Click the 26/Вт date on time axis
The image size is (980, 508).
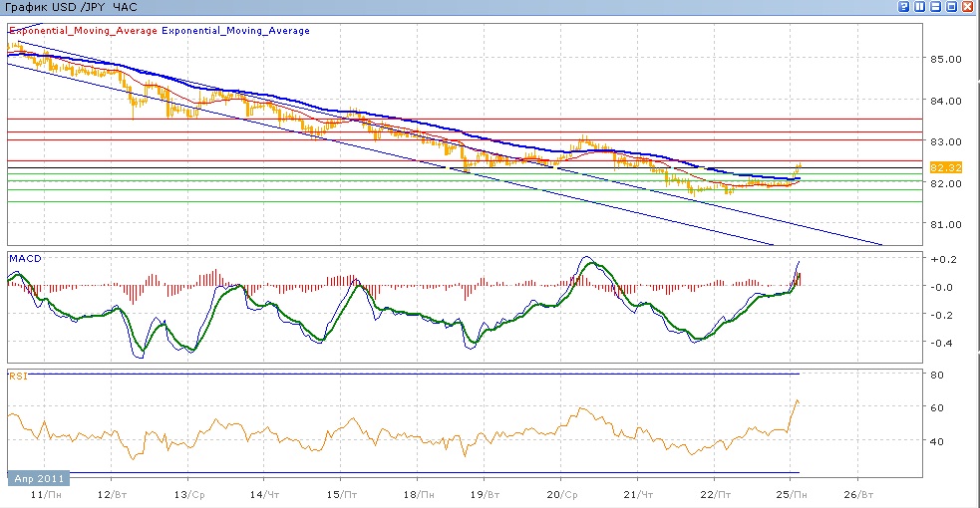click(x=859, y=494)
